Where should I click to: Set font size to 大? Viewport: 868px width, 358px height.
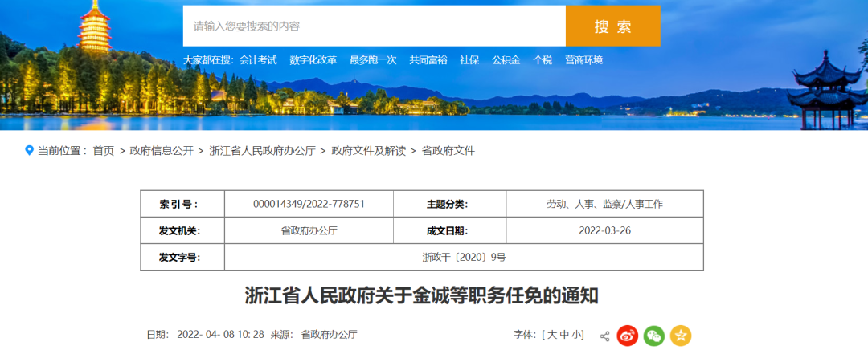552,334
